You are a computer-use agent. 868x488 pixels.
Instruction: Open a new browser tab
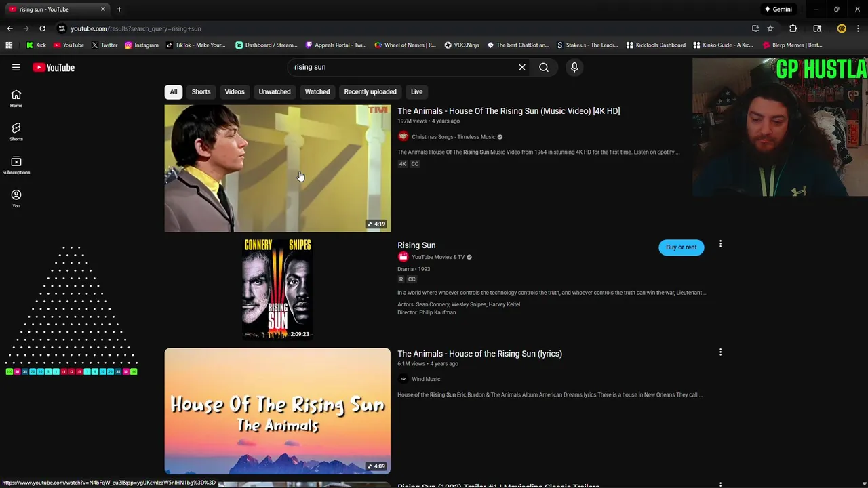coord(119,9)
